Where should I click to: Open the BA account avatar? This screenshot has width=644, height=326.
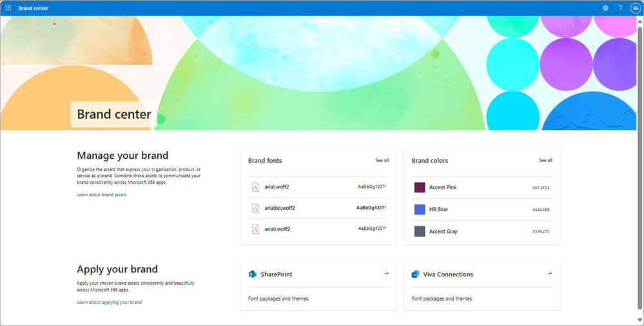tap(636, 8)
